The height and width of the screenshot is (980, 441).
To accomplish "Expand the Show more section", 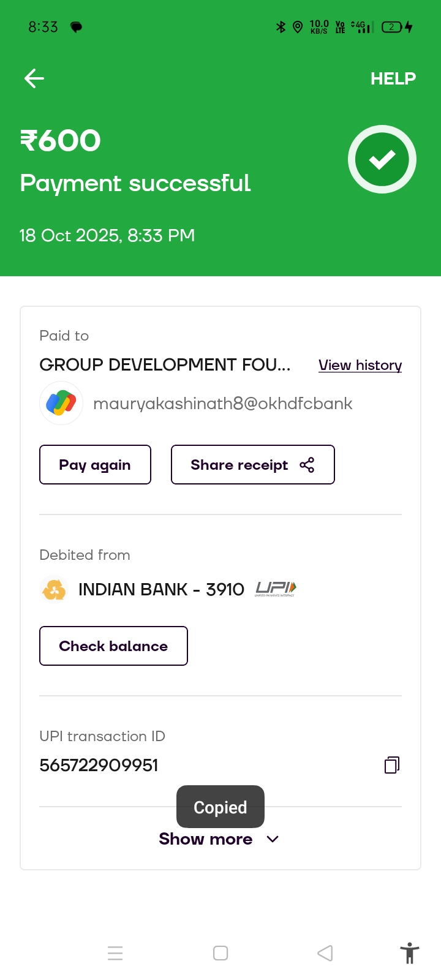I will 206,839.
